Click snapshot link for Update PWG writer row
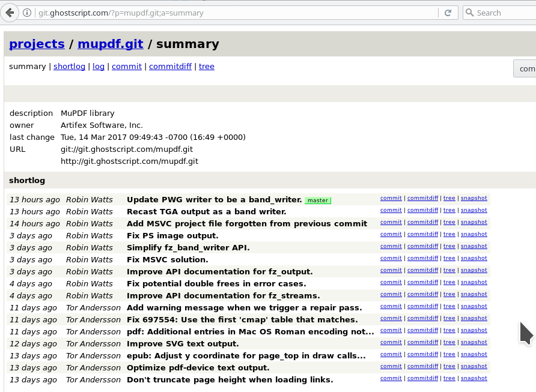The image size is (536, 392). pyautogui.click(x=474, y=198)
